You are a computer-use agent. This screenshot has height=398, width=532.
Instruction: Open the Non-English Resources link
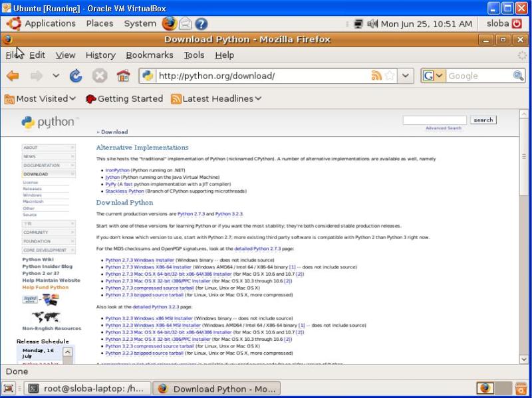click(52, 328)
